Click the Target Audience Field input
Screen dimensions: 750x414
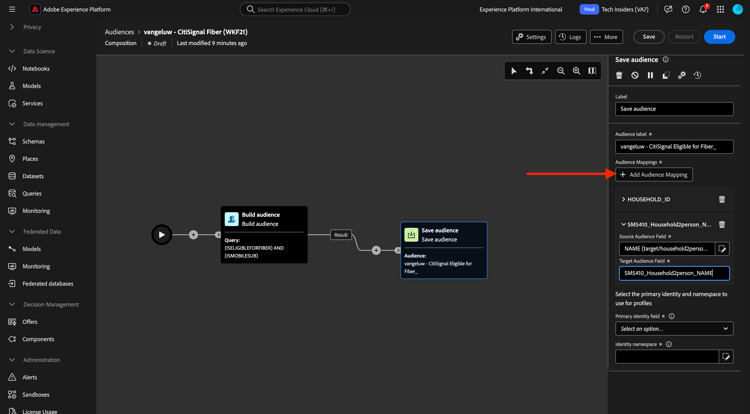[674, 273]
